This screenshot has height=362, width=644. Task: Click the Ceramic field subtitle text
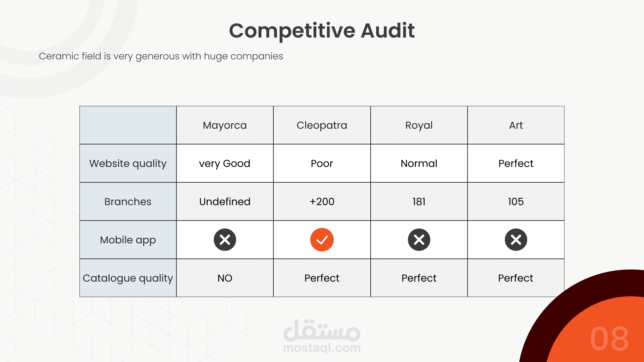pyautogui.click(x=161, y=56)
